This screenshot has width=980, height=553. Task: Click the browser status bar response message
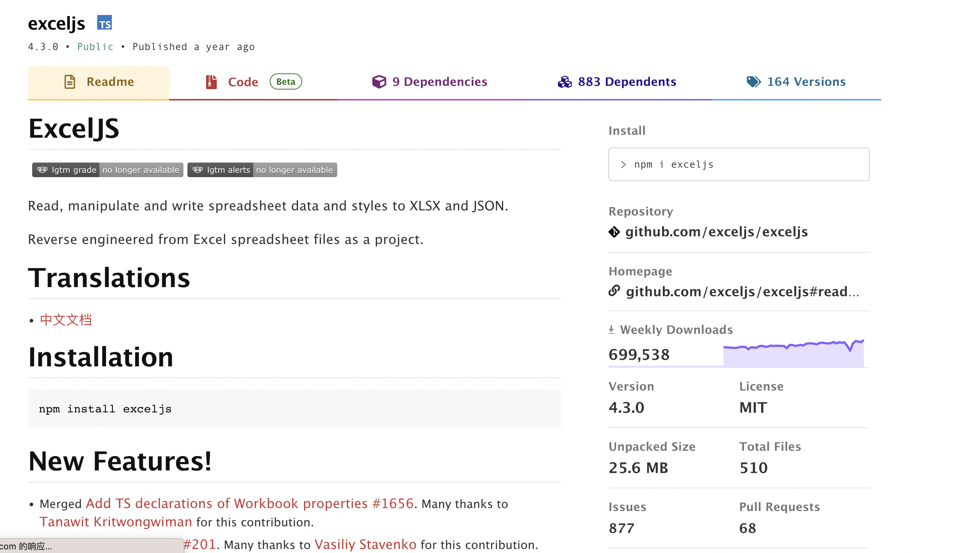91,545
